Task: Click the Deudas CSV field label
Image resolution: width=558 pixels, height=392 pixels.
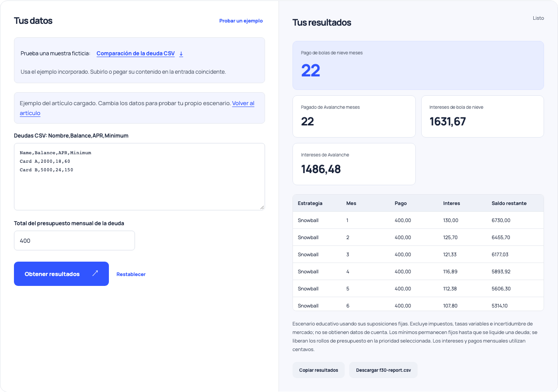Action: (71, 135)
